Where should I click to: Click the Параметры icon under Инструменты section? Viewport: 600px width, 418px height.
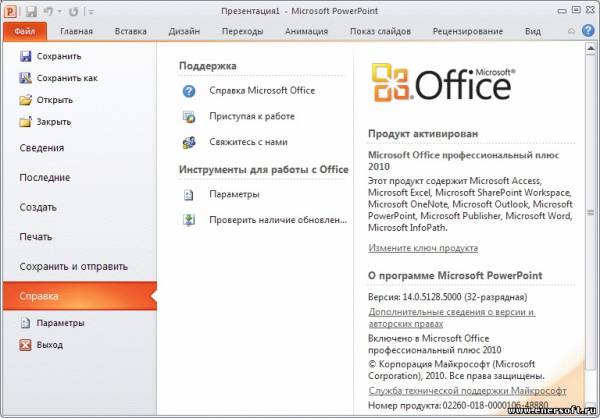[189, 195]
